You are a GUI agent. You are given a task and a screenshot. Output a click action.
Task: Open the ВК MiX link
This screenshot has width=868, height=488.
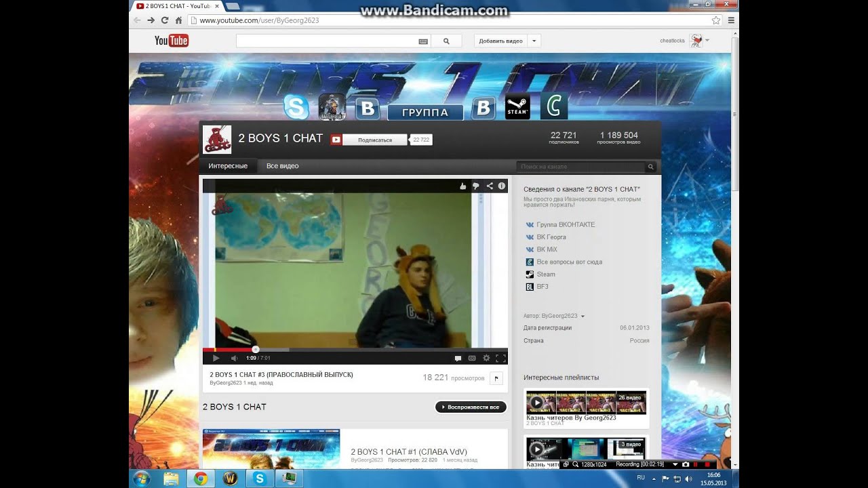tap(547, 249)
